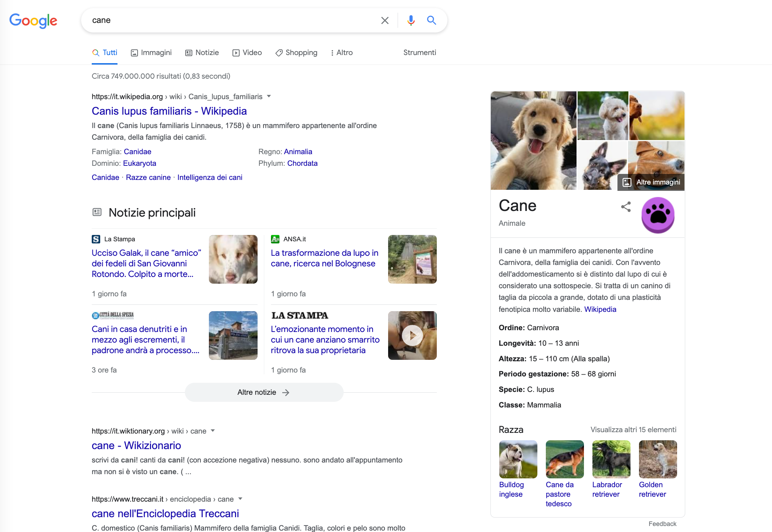Click Altre immagini in knowledge panel
The image size is (772, 532).
pos(651,182)
